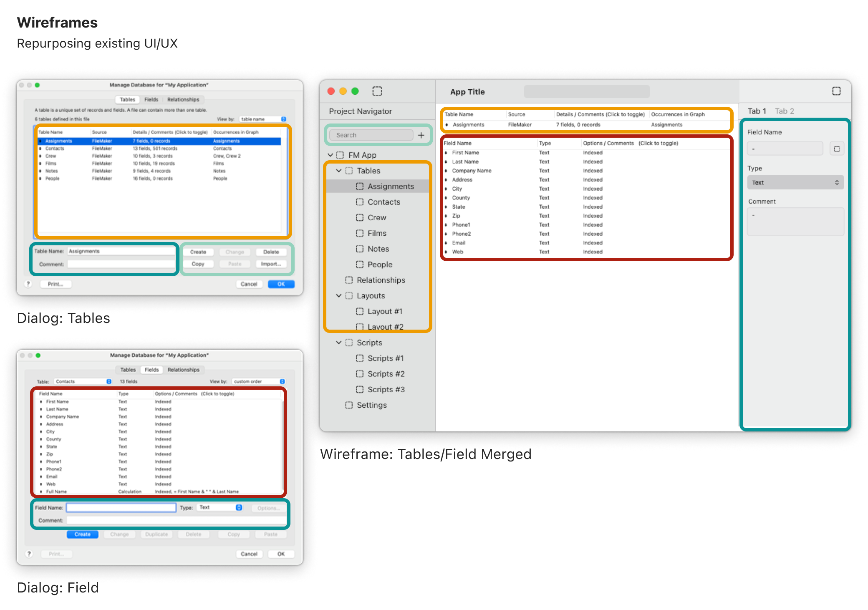Open the Type dropdown in inspector panel
The width and height of the screenshot is (868, 610).
(795, 182)
